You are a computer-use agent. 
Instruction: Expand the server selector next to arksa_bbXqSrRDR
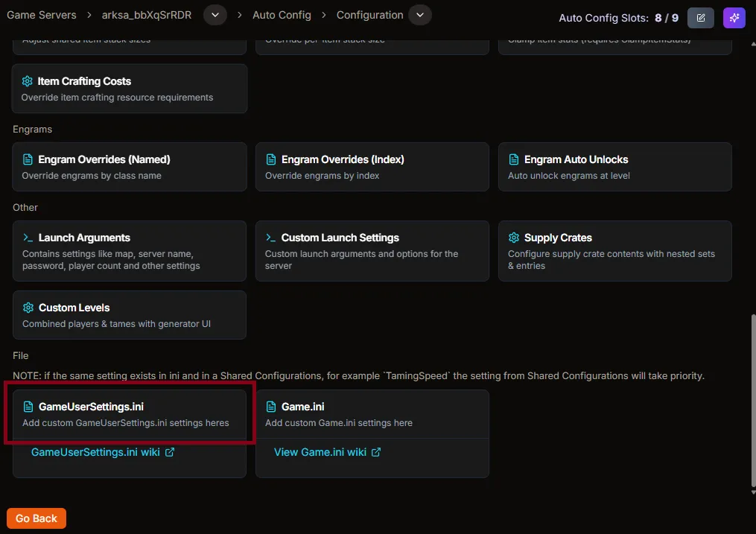click(215, 14)
